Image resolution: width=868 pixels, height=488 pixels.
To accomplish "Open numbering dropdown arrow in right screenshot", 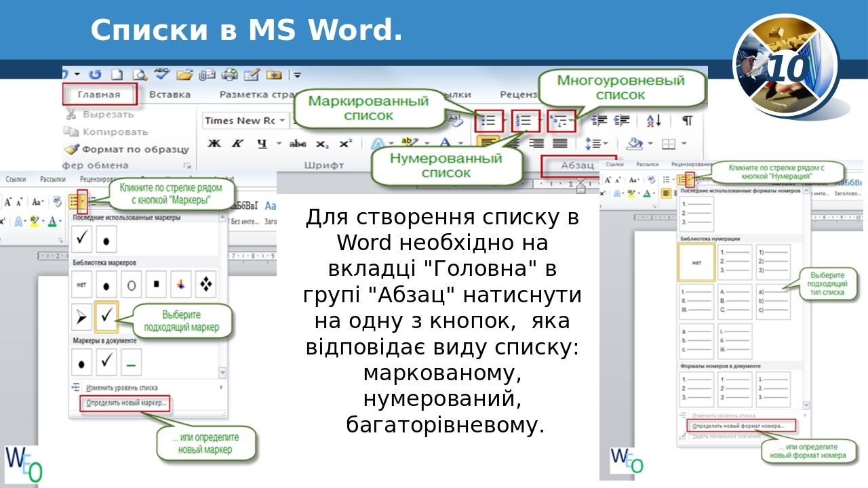I will (691, 180).
